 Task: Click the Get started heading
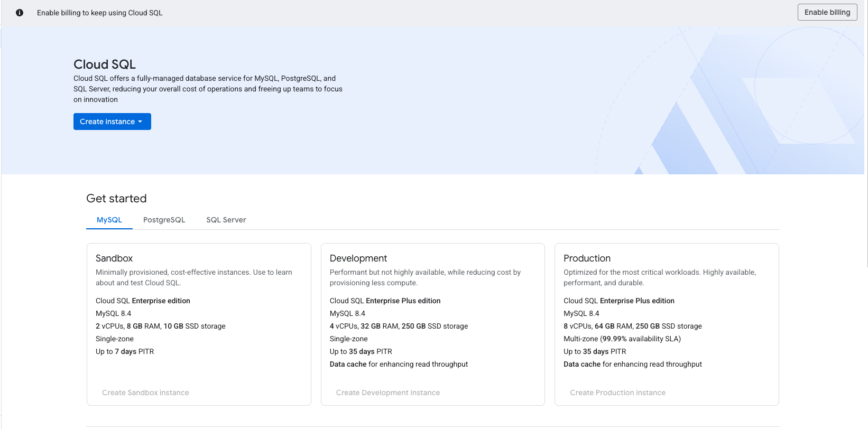coord(116,199)
